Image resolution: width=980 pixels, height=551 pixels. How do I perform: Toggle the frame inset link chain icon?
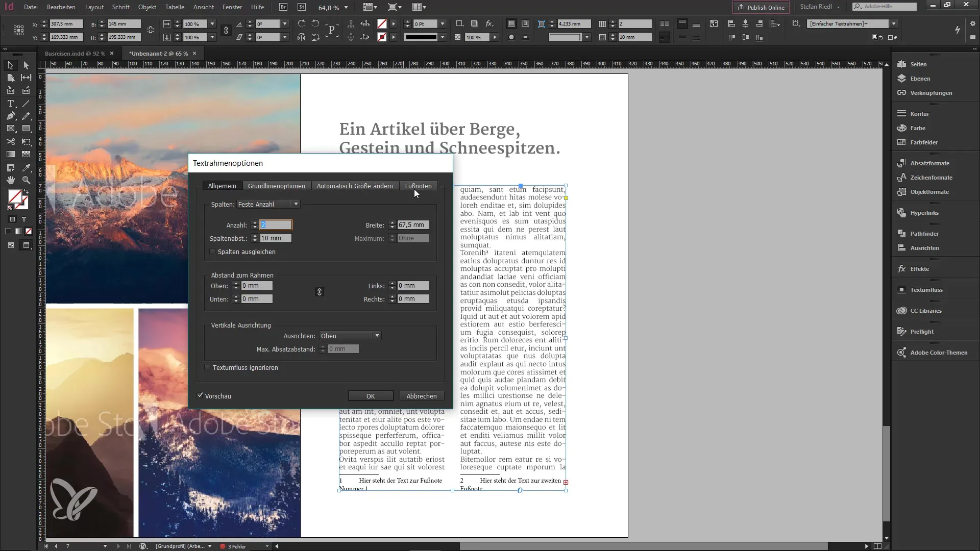click(x=320, y=292)
